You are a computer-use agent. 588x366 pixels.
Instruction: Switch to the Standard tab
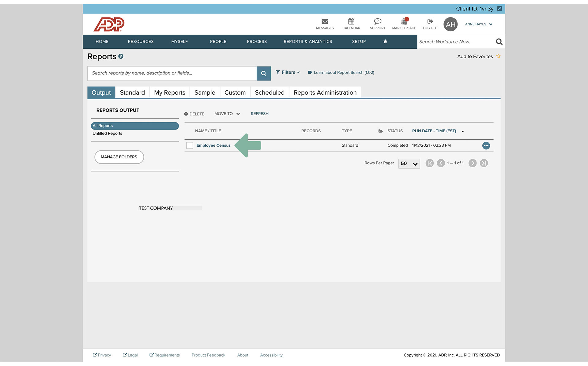132,92
